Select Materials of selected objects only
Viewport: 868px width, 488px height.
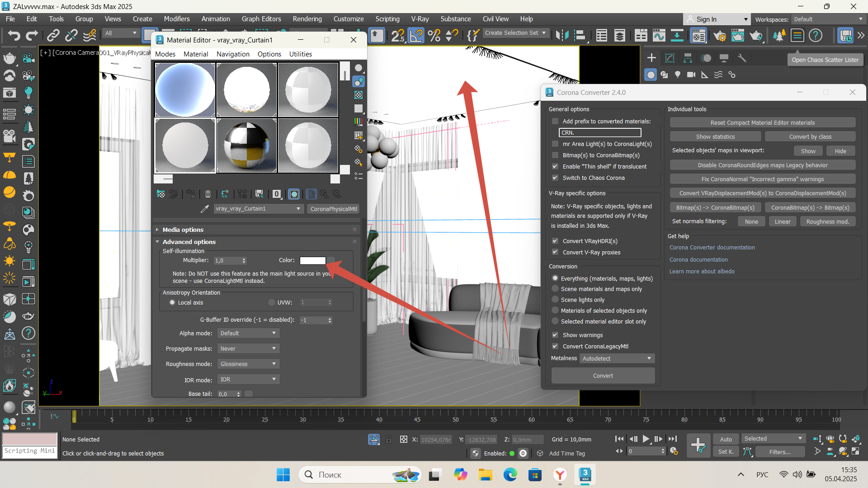point(555,310)
